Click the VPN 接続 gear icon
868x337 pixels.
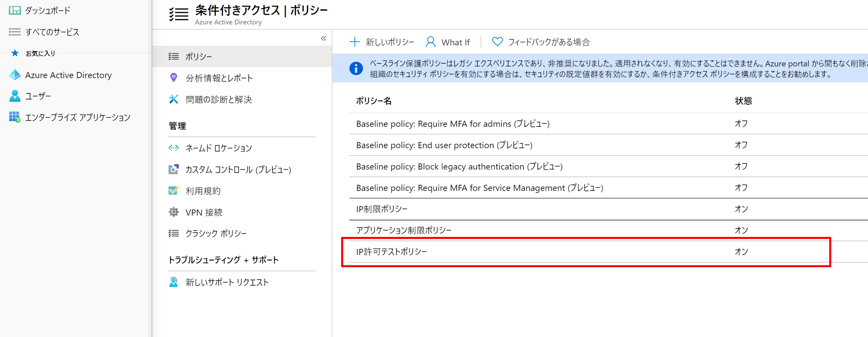(x=173, y=212)
